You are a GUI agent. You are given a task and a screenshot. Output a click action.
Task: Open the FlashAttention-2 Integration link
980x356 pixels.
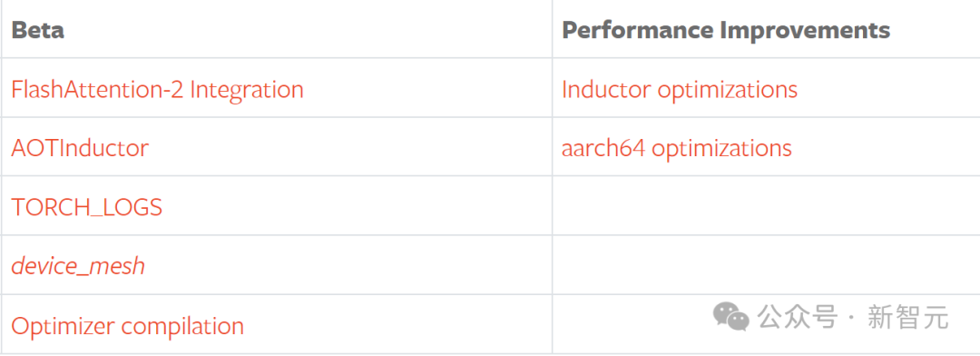[158, 90]
